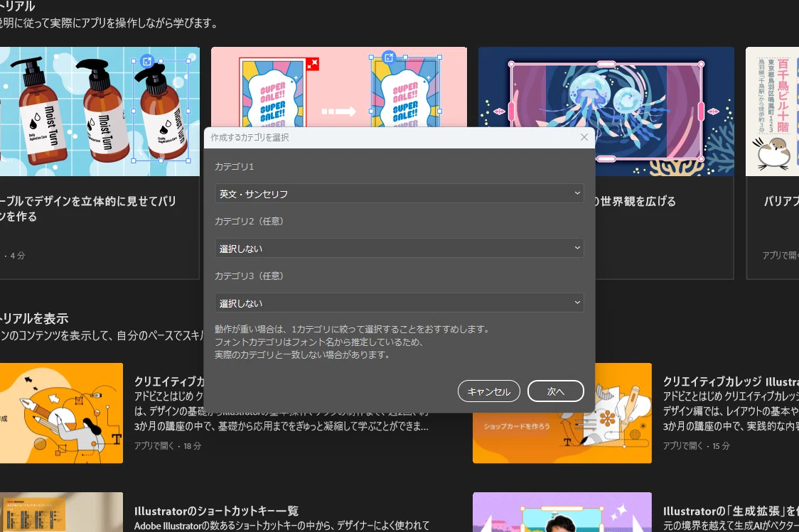Open the shortcut key list thumbnail

[x=61, y=512]
